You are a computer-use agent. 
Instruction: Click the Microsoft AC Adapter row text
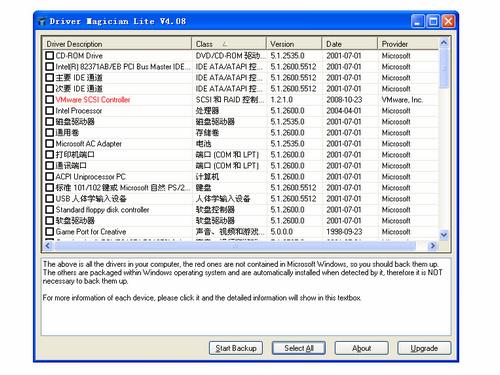click(x=88, y=144)
